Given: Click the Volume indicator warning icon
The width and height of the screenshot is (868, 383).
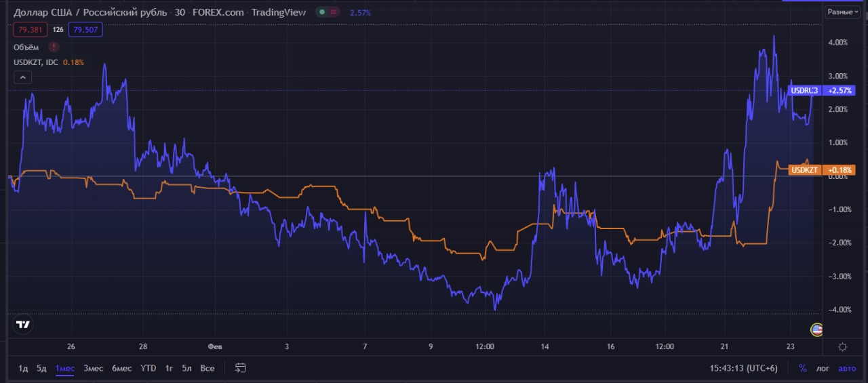Looking at the screenshot, I should [54, 47].
